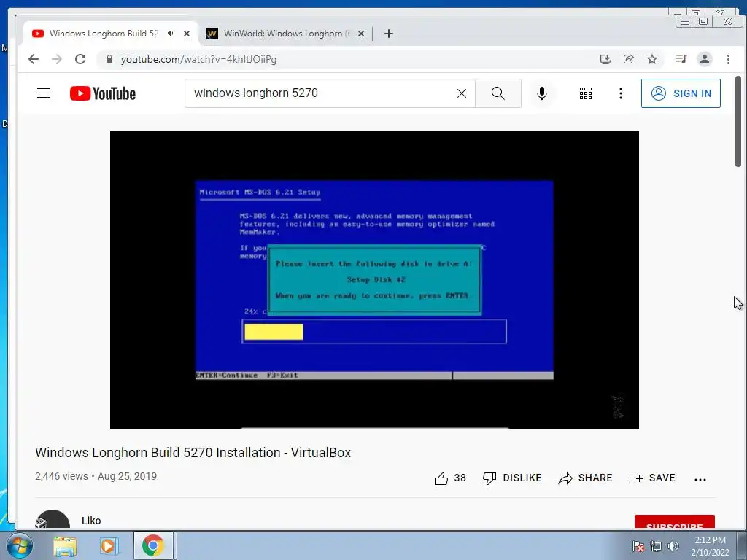Open more actions ellipsis under video
Image resolution: width=747 pixels, height=560 pixels.
(x=700, y=479)
